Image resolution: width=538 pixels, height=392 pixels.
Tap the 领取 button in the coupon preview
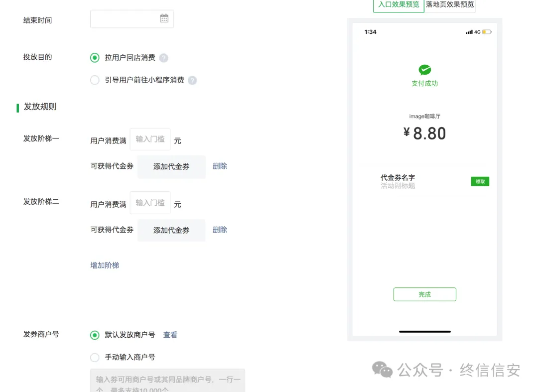[x=480, y=181]
